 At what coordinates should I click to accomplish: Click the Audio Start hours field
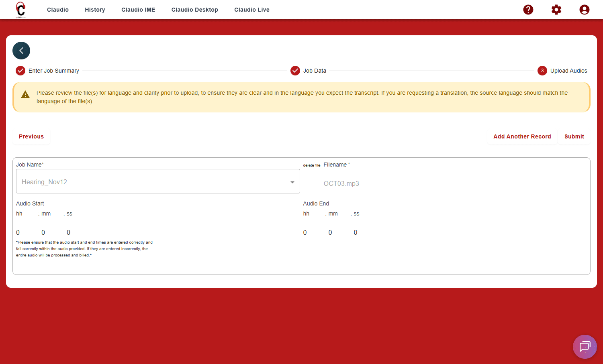pyautogui.click(x=26, y=233)
